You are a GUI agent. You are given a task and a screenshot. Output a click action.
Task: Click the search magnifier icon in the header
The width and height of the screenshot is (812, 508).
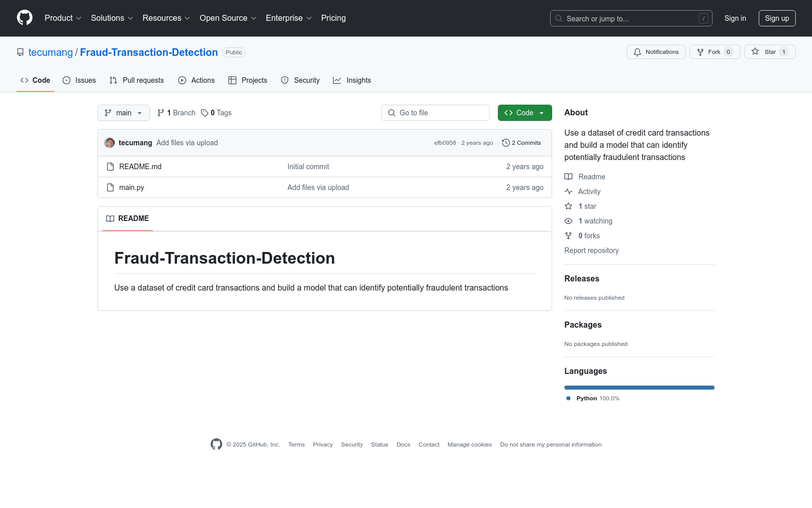[x=559, y=18]
